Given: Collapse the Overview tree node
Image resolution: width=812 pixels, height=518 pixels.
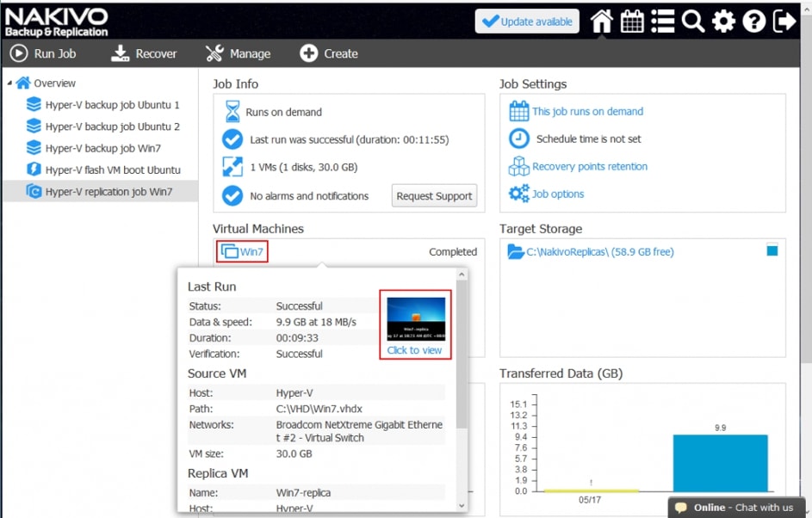Looking at the screenshot, I should 9,83.
